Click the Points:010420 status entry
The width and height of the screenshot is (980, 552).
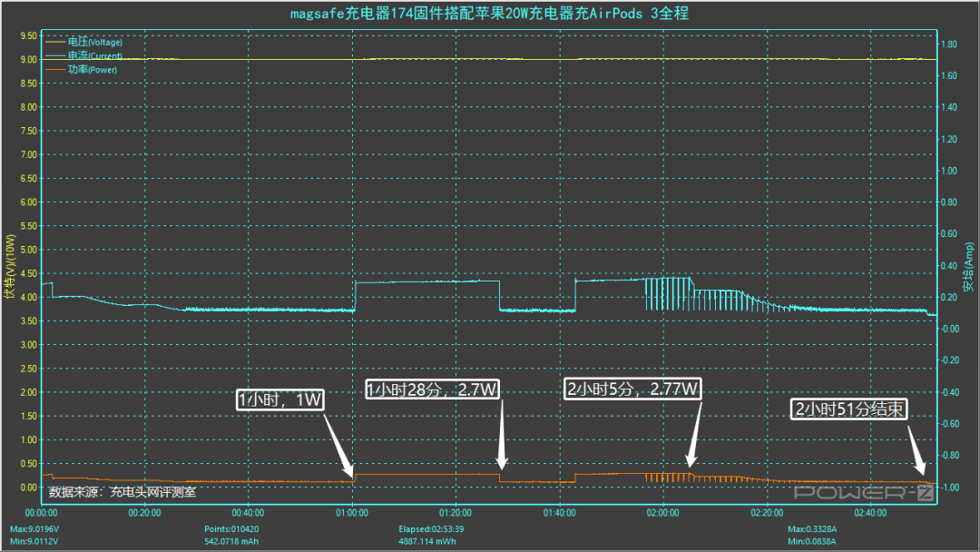[x=231, y=529]
